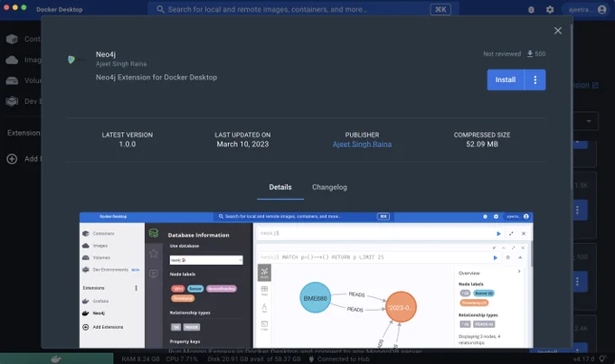Switch to the Changelog tab

click(329, 187)
